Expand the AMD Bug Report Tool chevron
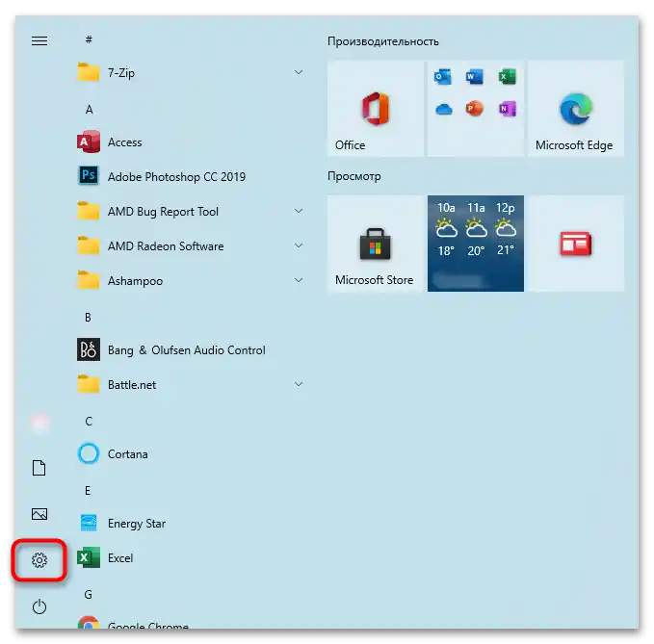The image size is (654, 644). tap(299, 211)
